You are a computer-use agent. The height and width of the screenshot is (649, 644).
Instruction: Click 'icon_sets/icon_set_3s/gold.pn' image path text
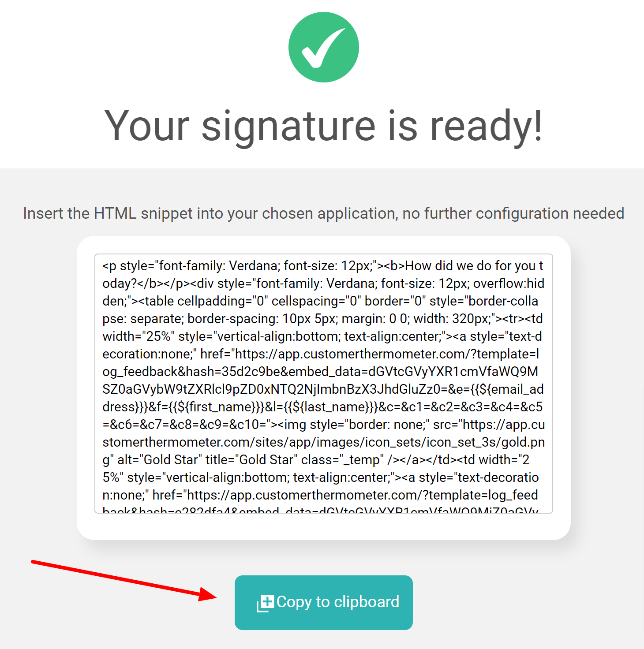click(453, 442)
